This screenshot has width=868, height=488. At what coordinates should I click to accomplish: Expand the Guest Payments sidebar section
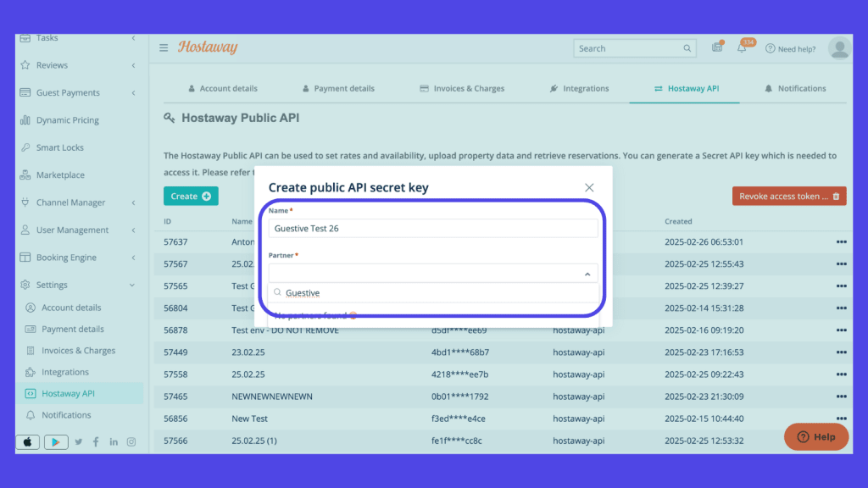tap(133, 93)
